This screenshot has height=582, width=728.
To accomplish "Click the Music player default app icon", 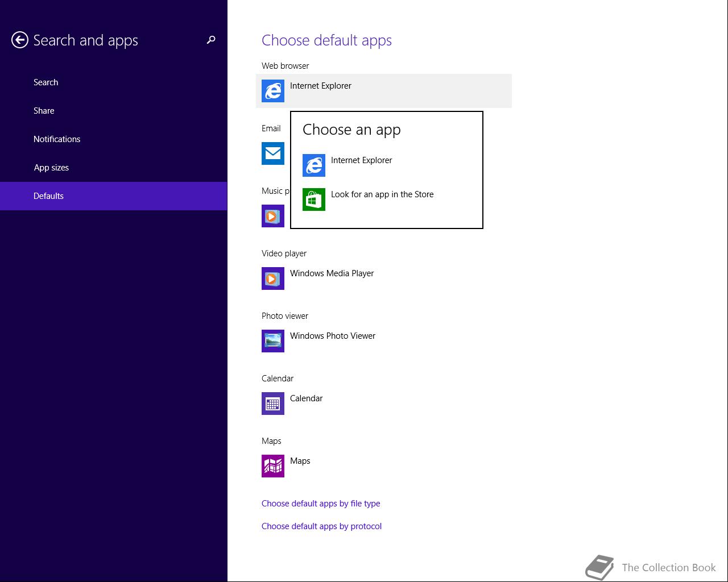I will tap(273, 216).
